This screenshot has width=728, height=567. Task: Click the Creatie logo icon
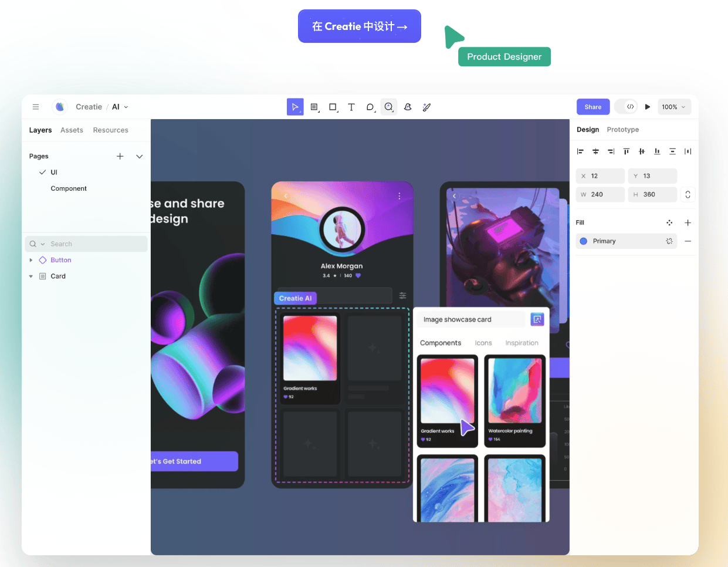pos(59,107)
